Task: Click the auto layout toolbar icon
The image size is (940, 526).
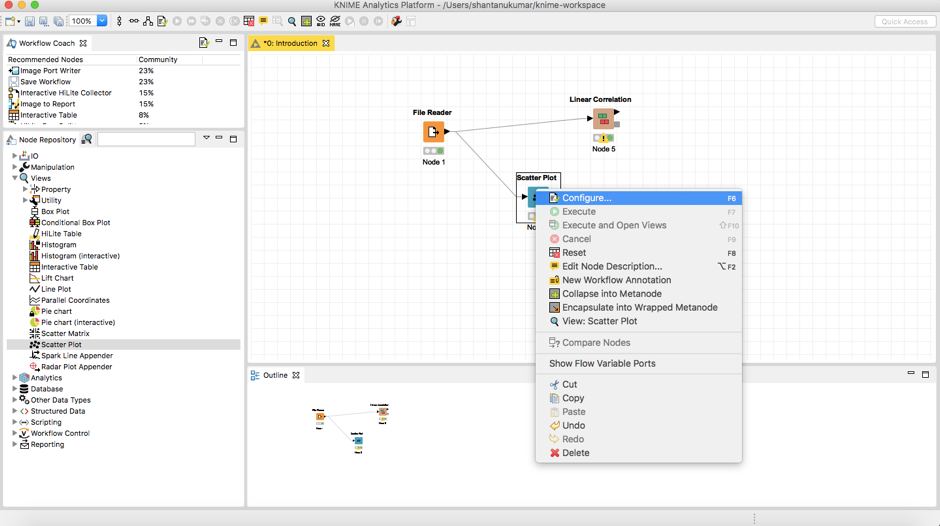Action: coord(147,21)
